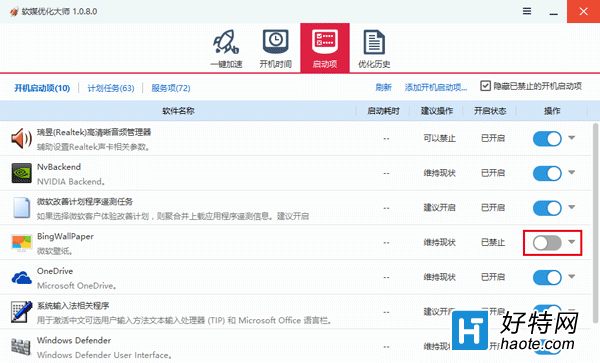Click the 操作 column header
The height and width of the screenshot is (363, 600).
coord(552,111)
